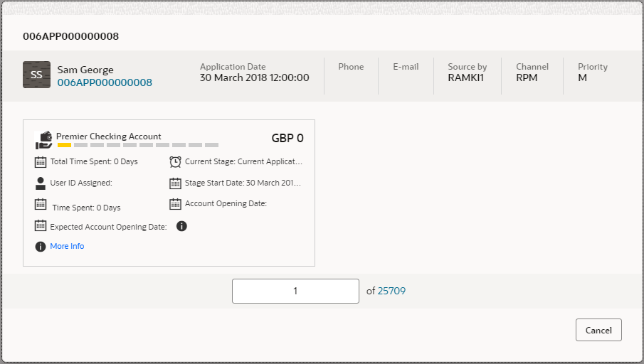644x364 pixels.
Task: Click the Total Time Spent: 0 Days text
Action: 94,161
